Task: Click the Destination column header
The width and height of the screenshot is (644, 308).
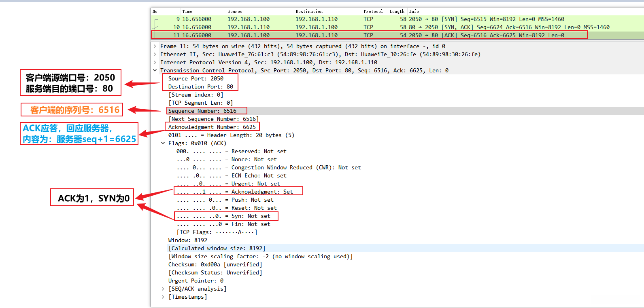Action: [x=309, y=11]
